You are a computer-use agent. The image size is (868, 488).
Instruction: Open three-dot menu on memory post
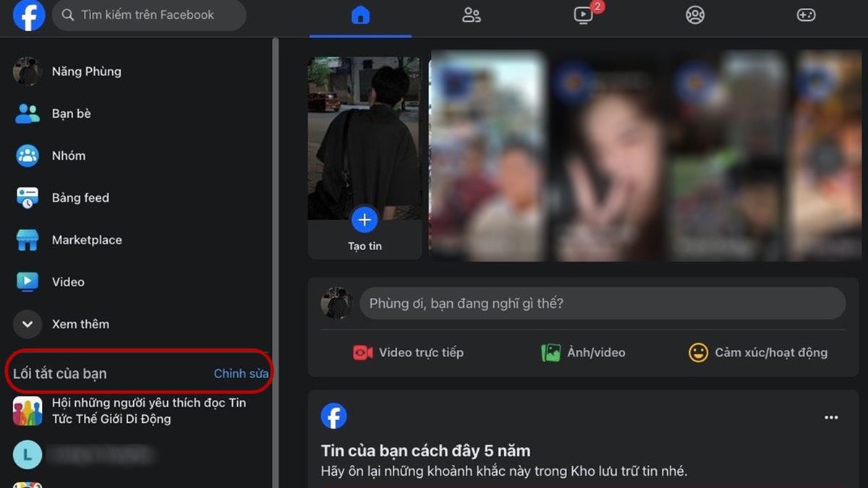click(831, 417)
